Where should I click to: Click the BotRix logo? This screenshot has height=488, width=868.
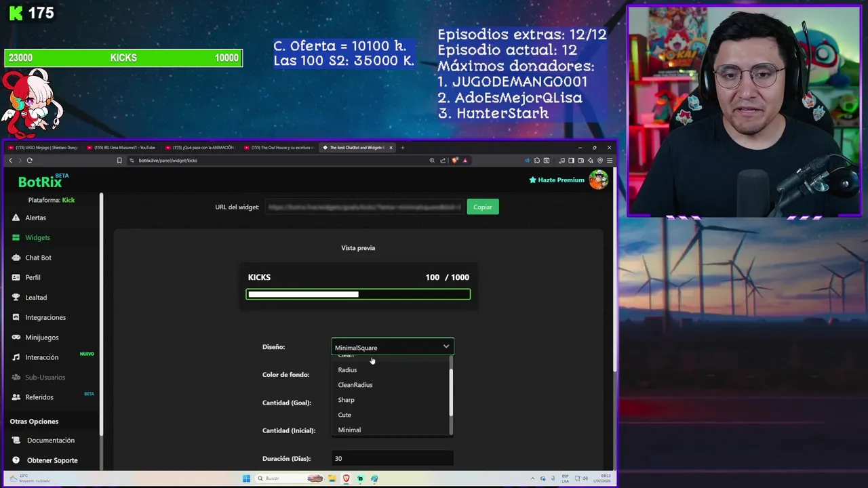(x=43, y=181)
